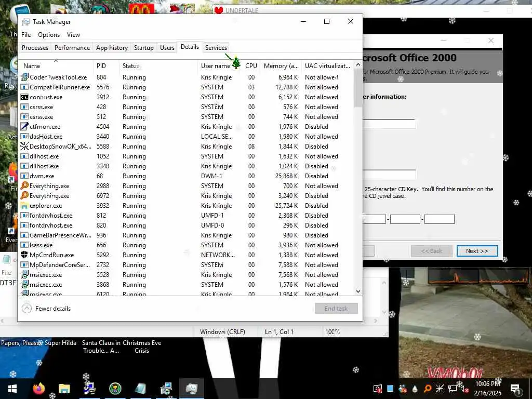Image resolution: width=532 pixels, height=399 pixels.
Task: Sort by the UAC virtualization column header
Action: pos(327,66)
